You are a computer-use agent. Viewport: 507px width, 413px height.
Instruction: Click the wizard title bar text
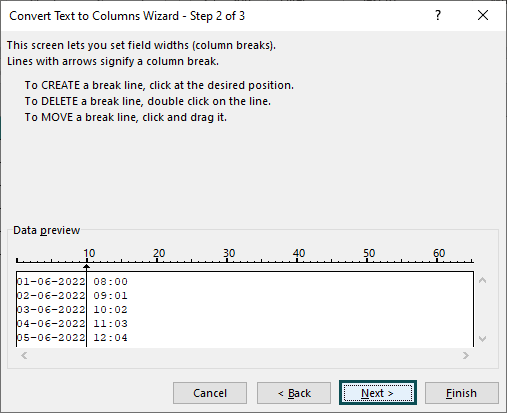(127, 16)
